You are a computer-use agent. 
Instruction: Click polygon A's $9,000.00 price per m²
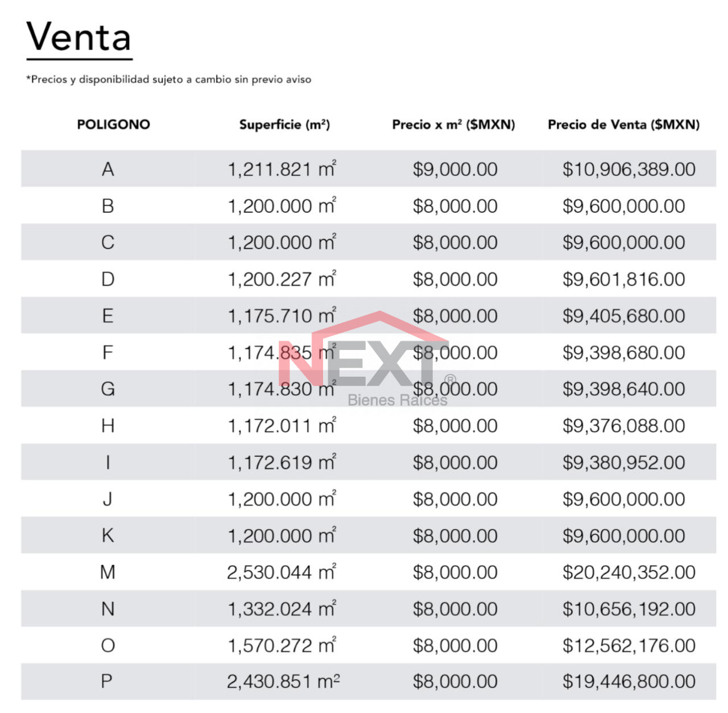(x=455, y=170)
